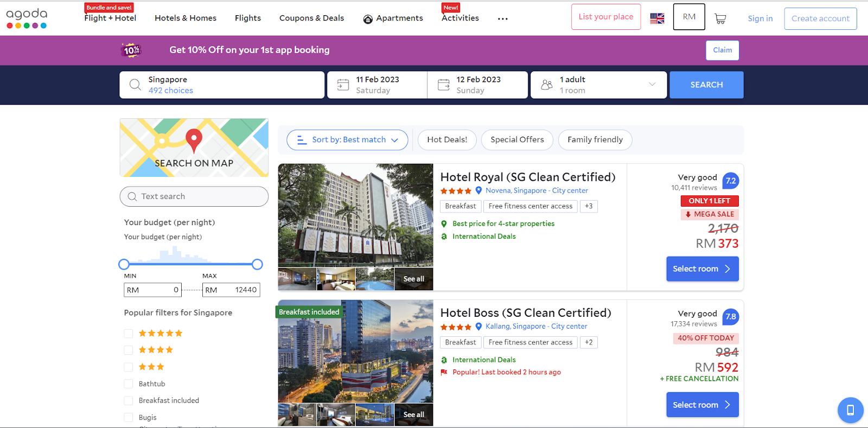Image resolution: width=868 pixels, height=428 pixels.
Task: Click the Agoda logo
Action: click(x=27, y=18)
